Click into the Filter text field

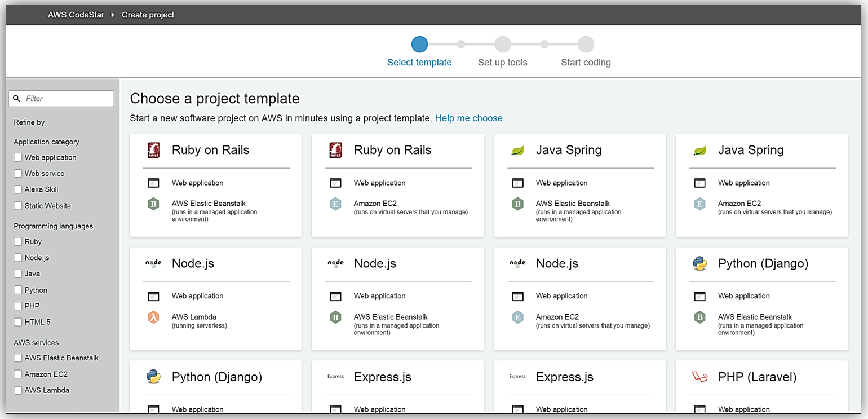click(68, 98)
